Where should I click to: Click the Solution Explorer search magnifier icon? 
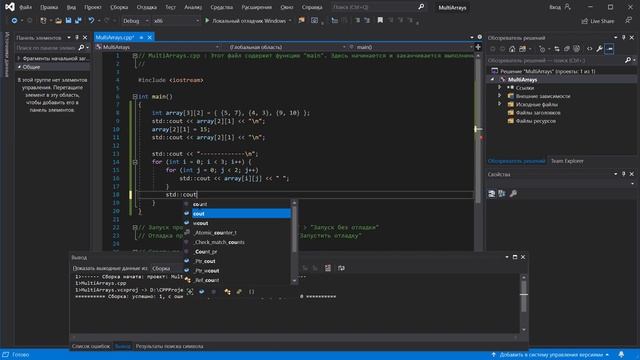coord(628,60)
